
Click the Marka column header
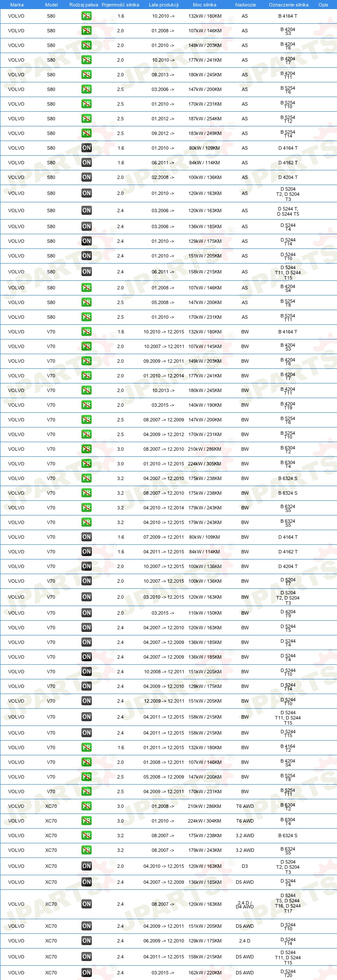click(x=17, y=5)
